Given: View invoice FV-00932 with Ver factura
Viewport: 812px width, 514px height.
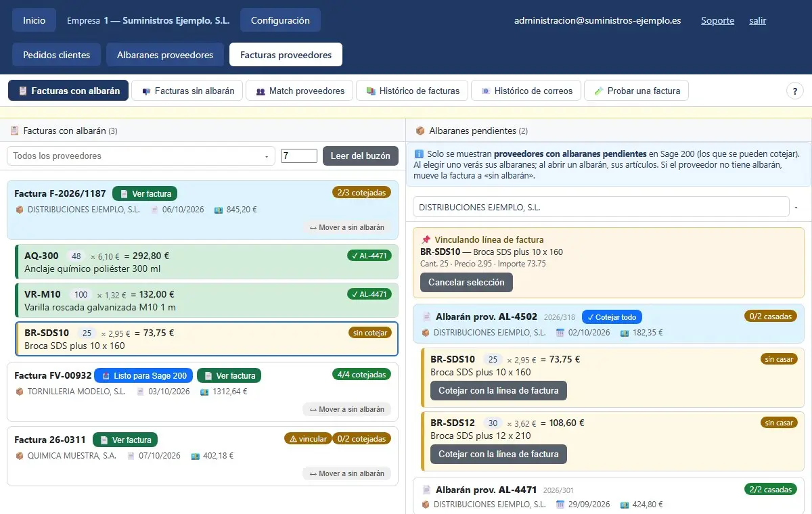Looking at the screenshot, I should [229, 375].
